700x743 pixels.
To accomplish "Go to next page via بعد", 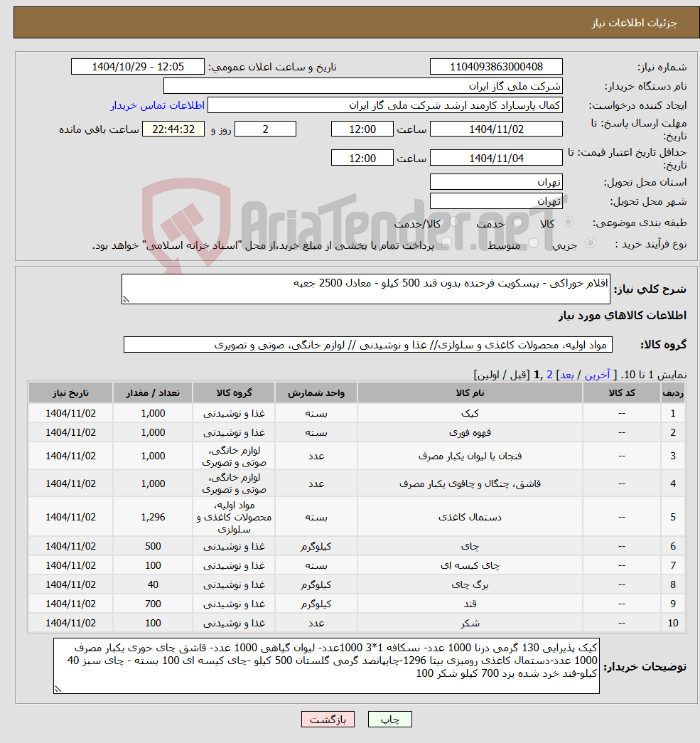I will coord(567,375).
